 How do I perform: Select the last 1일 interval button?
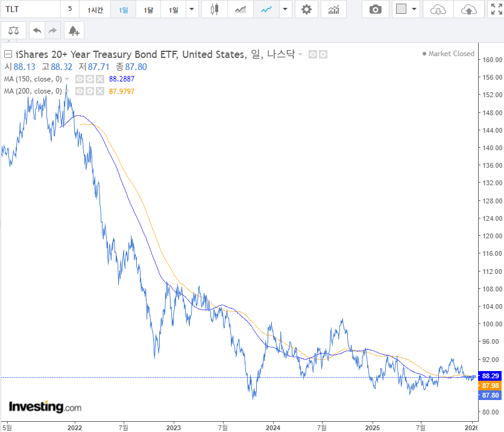click(x=173, y=9)
